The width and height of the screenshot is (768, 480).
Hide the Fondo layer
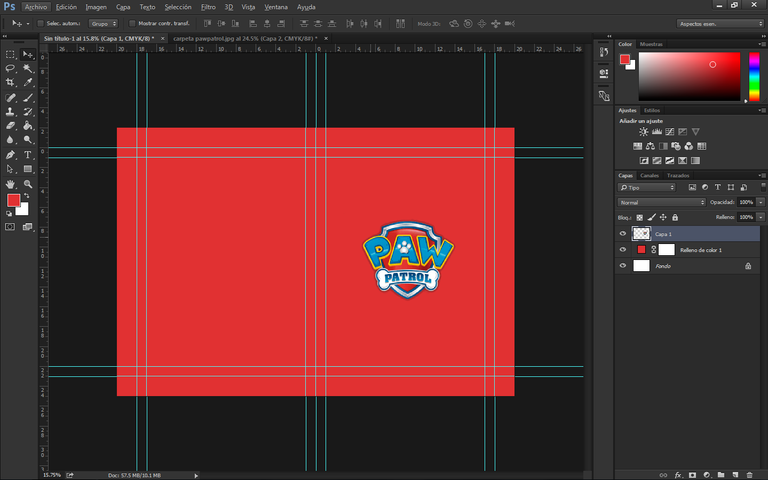point(623,266)
